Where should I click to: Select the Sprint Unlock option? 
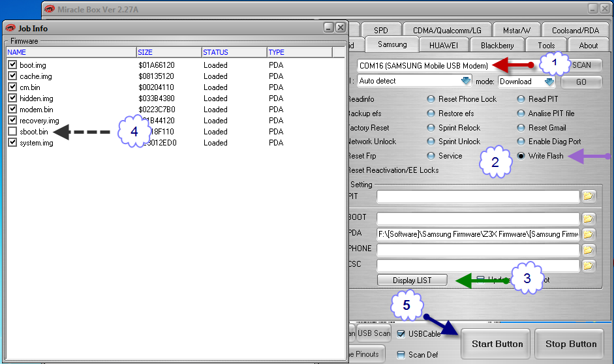[x=431, y=142]
